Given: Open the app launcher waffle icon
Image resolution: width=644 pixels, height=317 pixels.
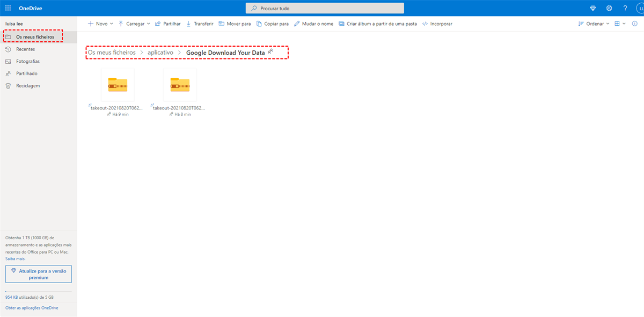Looking at the screenshot, I should (8, 8).
